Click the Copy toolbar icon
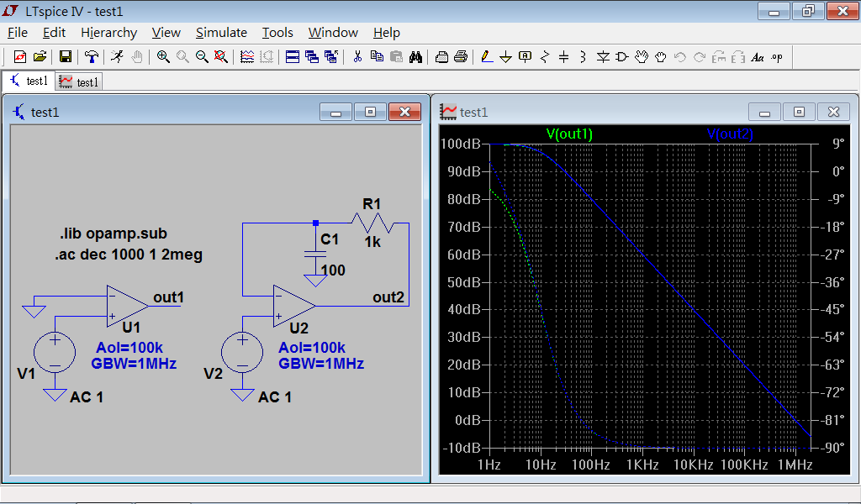This screenshot has height=504, width=861. coord(377,56)
